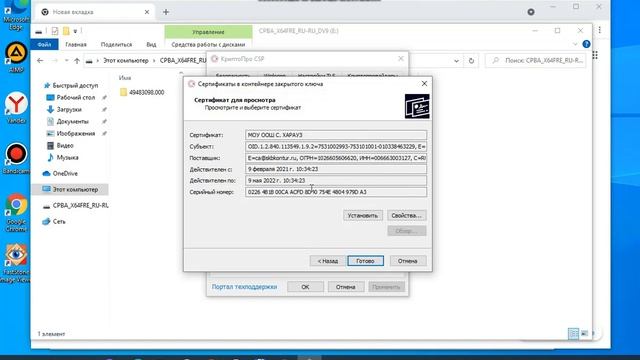This screenshot has height=360, width=640.
Task: Launch Yandex browser desktop icon
Action: point(16,108)
